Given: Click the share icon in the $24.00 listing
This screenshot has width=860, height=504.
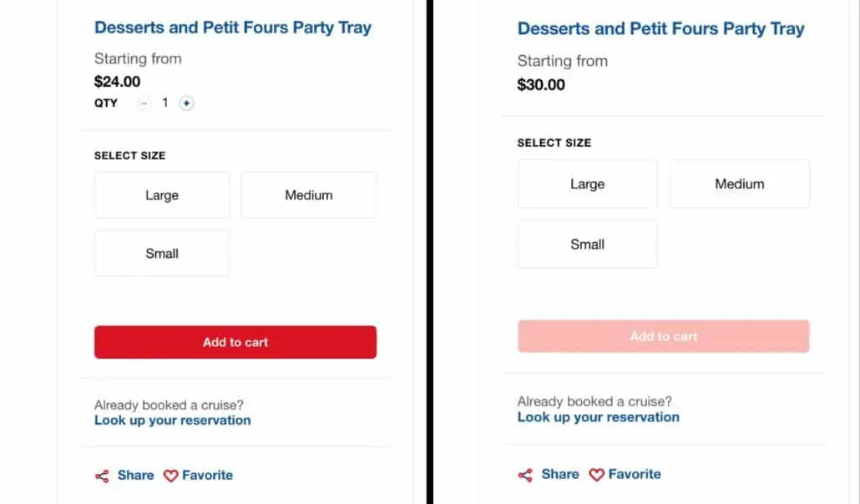Looking at the screenshot, I should (102, 476).
